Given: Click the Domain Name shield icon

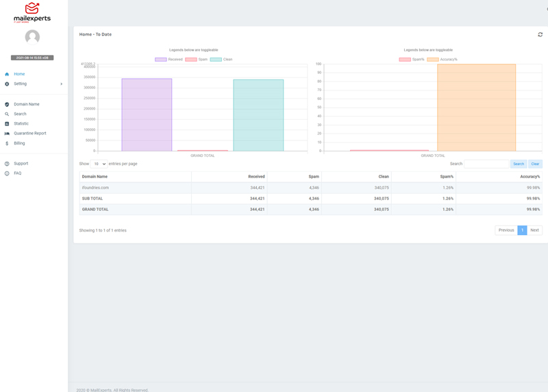Looking at the screenshot, I should click(7, 104).
